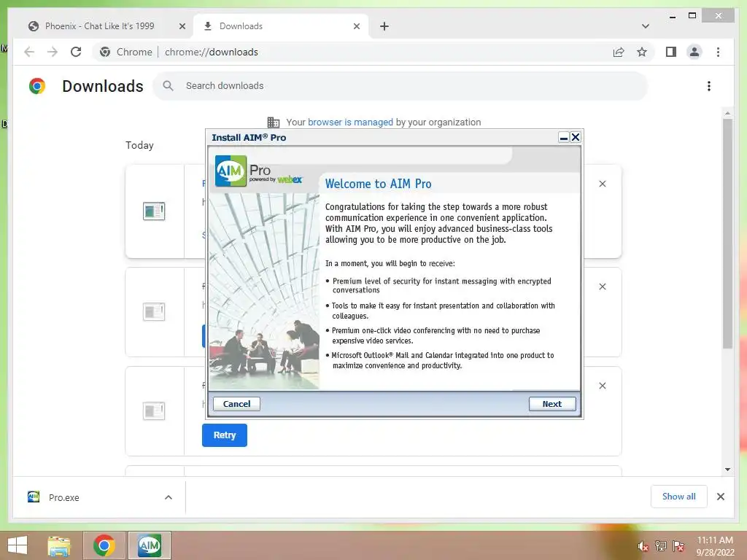The width and height of the screenshot is (747, 560).
Task: Click the AIM Pro logo in the installer
Action: click(x=231, y=171)
